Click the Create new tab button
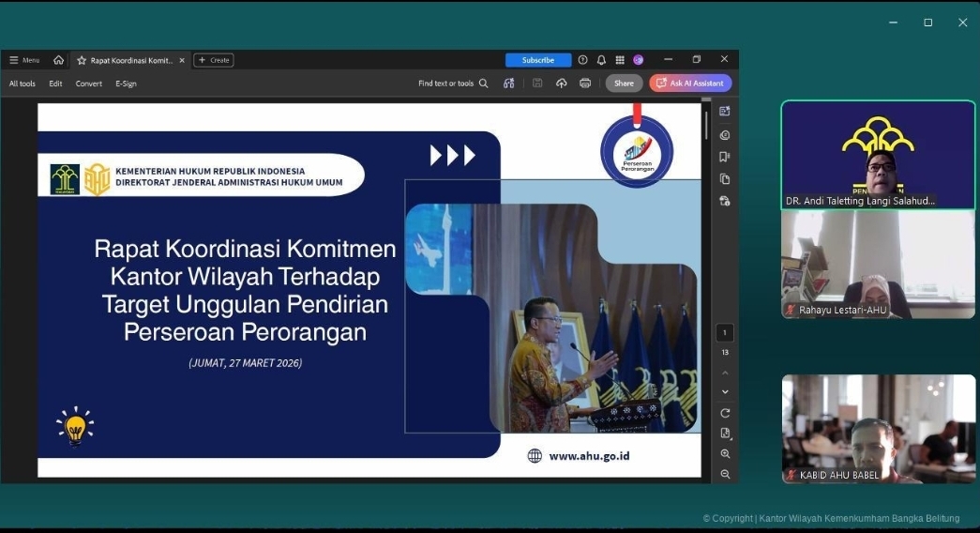The width and height of the screenshot is (980, 533). tap(214, 60)
